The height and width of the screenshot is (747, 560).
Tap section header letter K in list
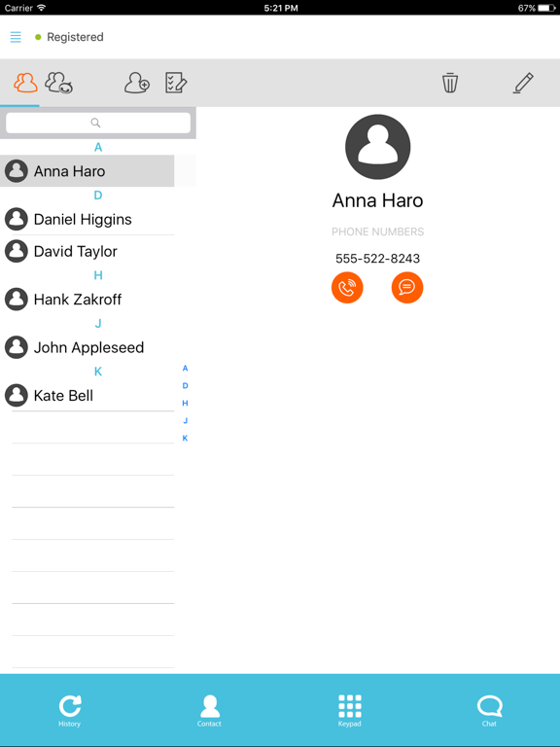click(x=98, y=372)
